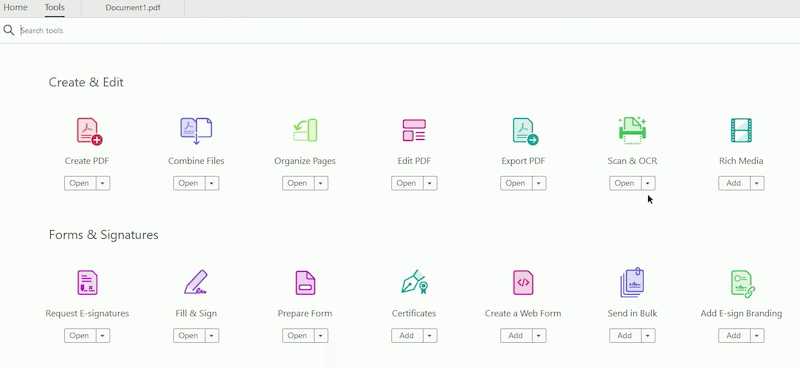Switch to the Home tab
800x368 pixels.
[15, 8]
